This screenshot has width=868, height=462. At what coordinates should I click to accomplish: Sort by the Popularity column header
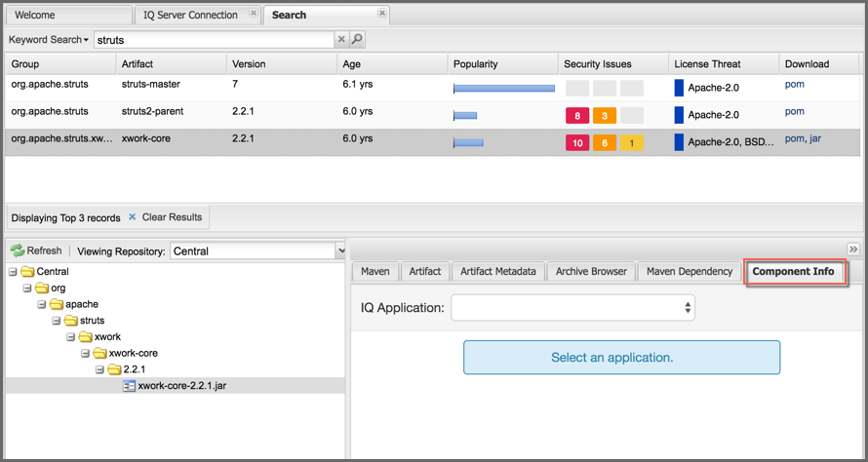coord(502,64)
